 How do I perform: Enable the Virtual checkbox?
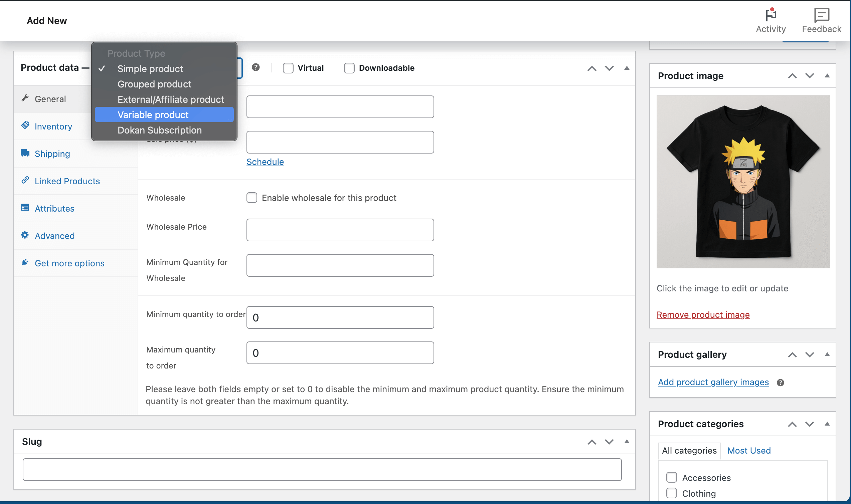coord(288,68)
